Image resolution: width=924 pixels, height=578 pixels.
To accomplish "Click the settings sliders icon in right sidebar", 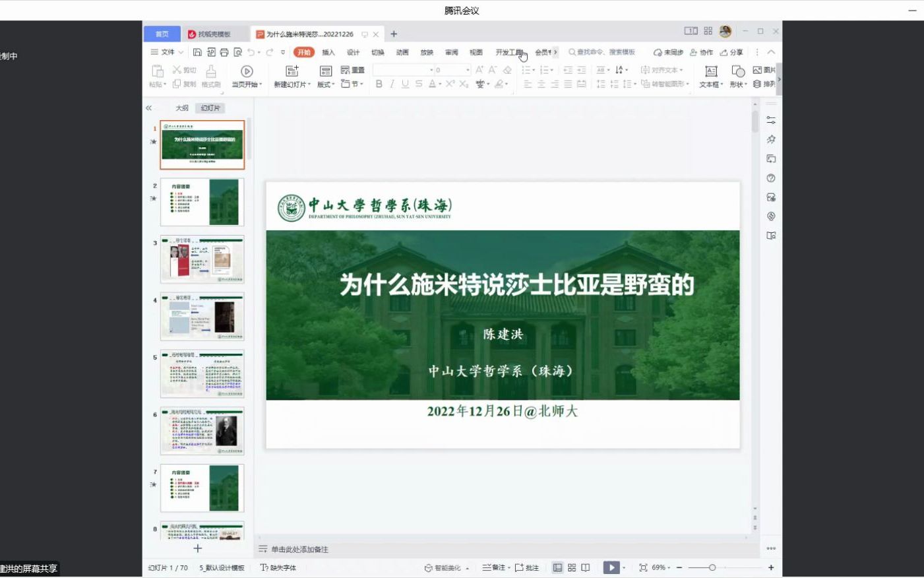I will tap(771, 120).
